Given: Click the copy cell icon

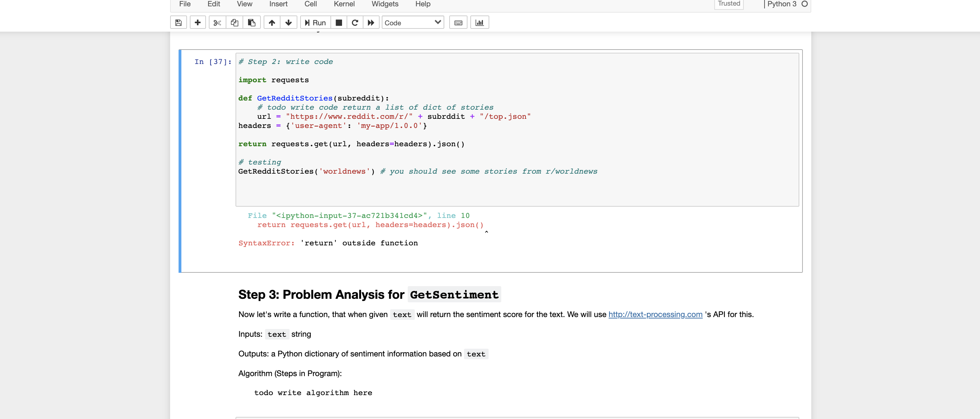Looking at the screenshot, I should (x=233, y=22).
